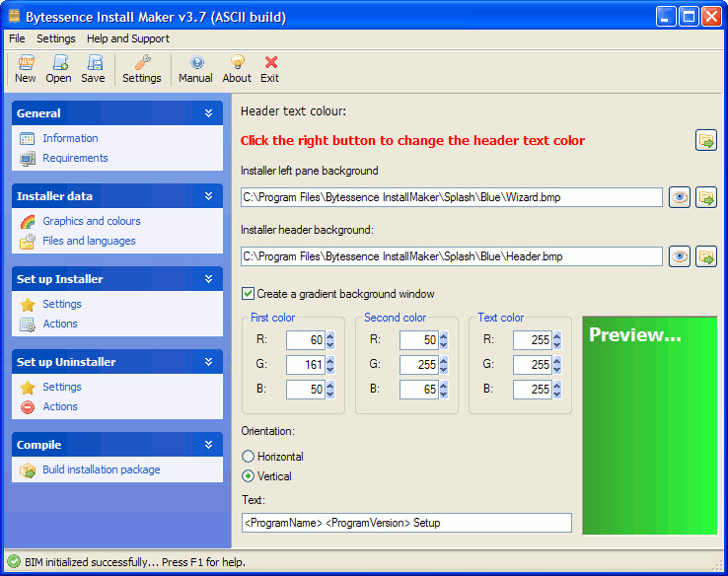
Task: Open the Build installation package link
Action: pyautogui.click(x=102, y=470)
